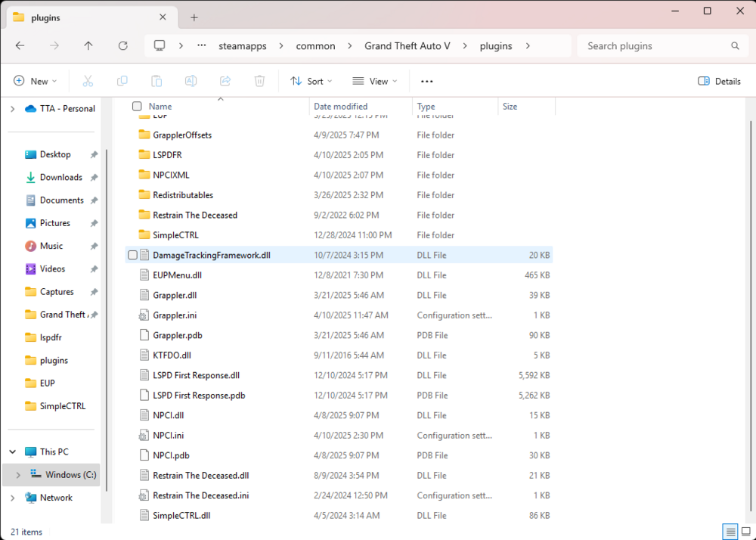Delete the selected DLL with the trash icon
This screenshot has width=756, height=540.
pyautogui.click(x=258, y=81)
